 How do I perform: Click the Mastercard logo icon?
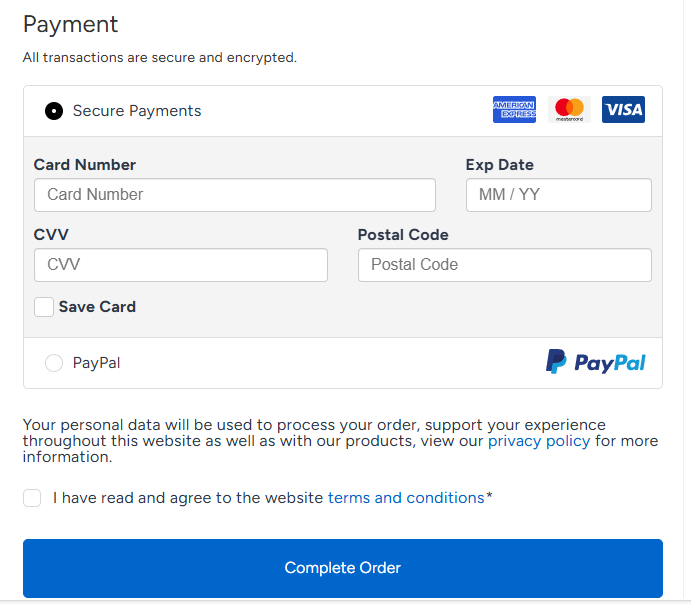(x=569, y=110)
